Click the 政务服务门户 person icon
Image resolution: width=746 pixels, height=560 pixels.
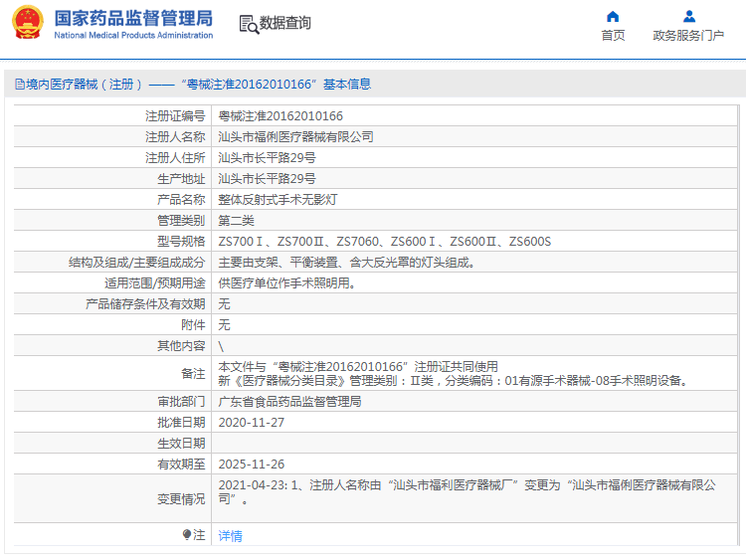689,17
